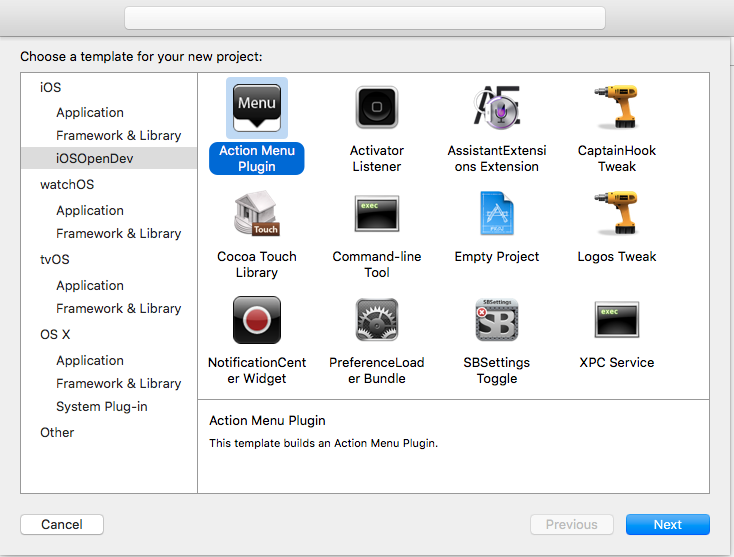Image resolution: width=734 pixels, height=557 pixels.
Task: Click the 'NotificationCenter Widget' label
Action: tap(257, 370)
